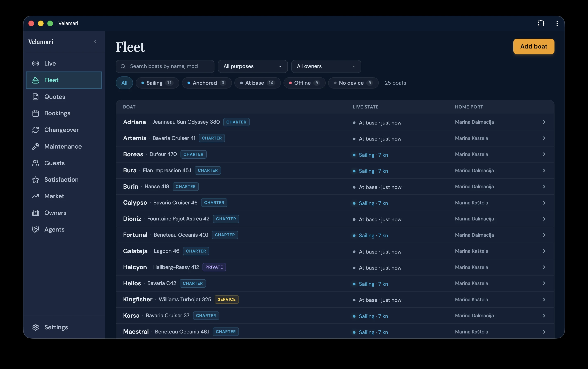The height and width of the screenshot is (369, 588).
Task: Filter by Offline status
Action: pos(304,83)
